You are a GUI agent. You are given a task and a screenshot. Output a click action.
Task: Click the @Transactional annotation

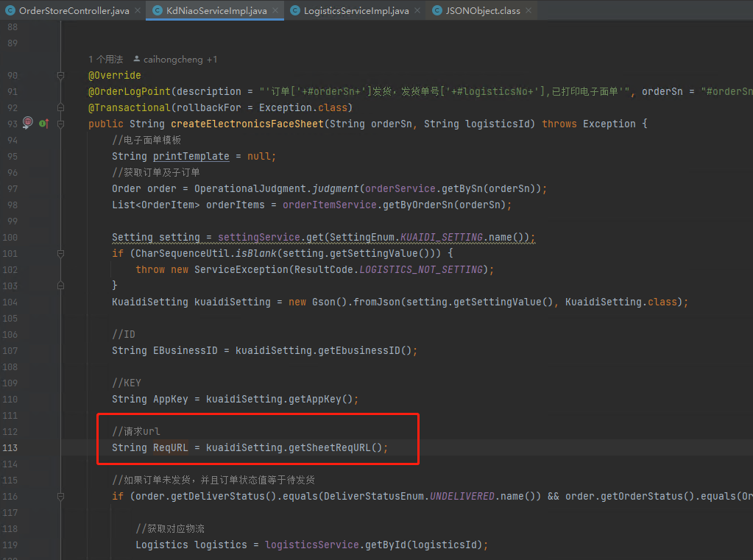click(x=130, y=107)
